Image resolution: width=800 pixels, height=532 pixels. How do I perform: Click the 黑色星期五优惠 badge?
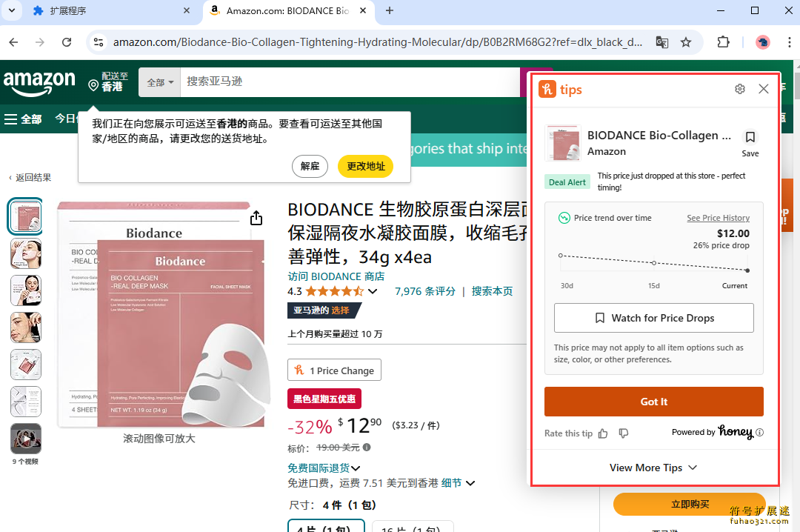pos(324,399)
